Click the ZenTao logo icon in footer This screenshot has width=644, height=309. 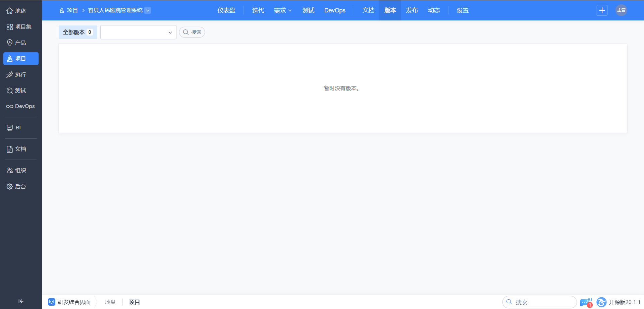coord(601,302)
